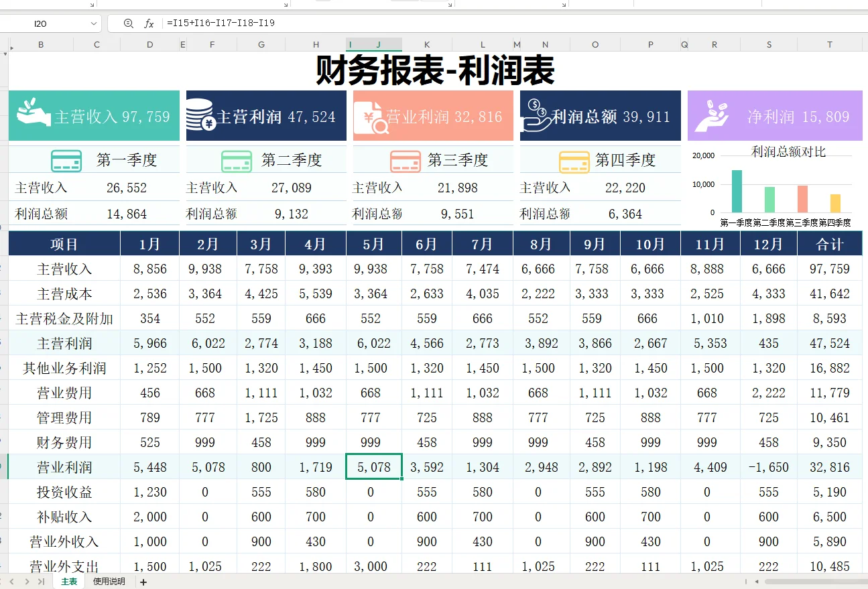Click the 利润总额对比 chart title
The width and height of the screenshot is (868, 589).
789,151
